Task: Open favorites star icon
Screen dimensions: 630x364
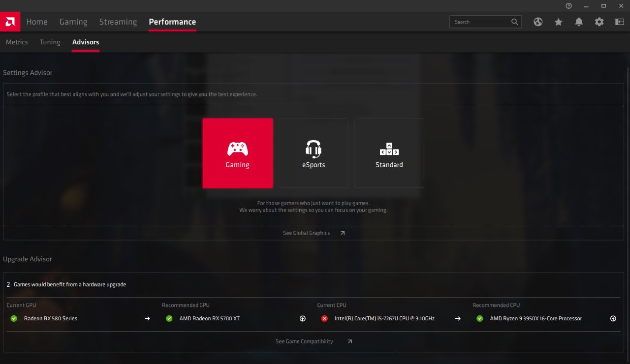Action: 558,22
